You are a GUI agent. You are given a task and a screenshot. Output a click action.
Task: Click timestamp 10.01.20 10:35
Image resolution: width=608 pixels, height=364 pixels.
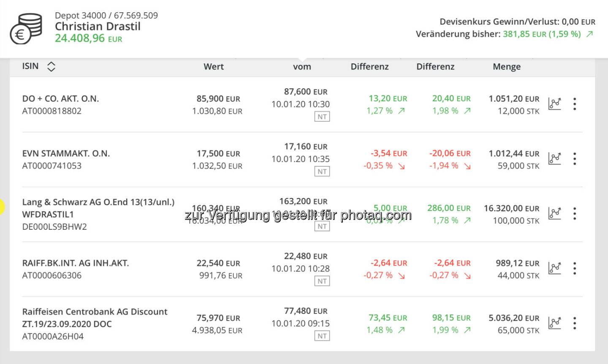(301, 159)
